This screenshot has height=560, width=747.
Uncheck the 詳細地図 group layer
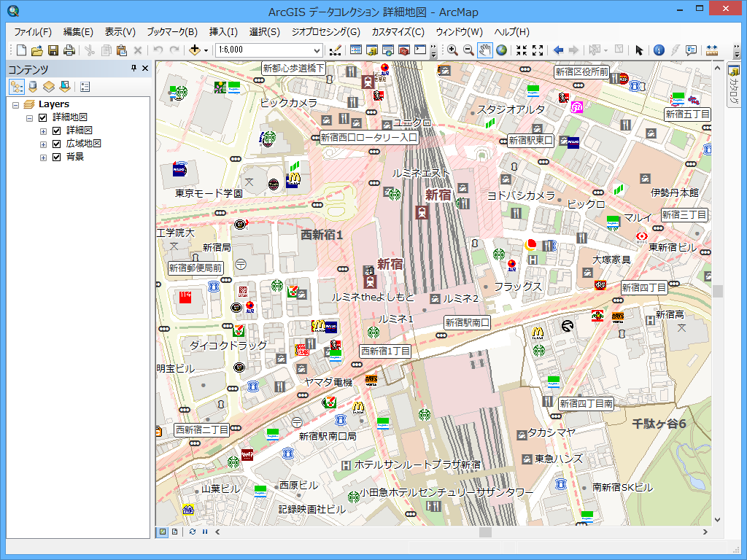coord(43,117)
